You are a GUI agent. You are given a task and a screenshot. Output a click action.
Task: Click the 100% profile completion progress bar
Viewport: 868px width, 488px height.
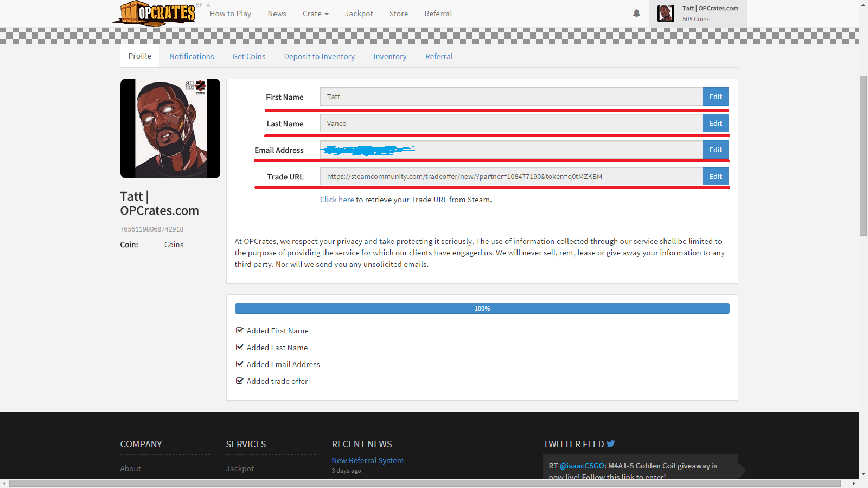[x=482, y=309]
